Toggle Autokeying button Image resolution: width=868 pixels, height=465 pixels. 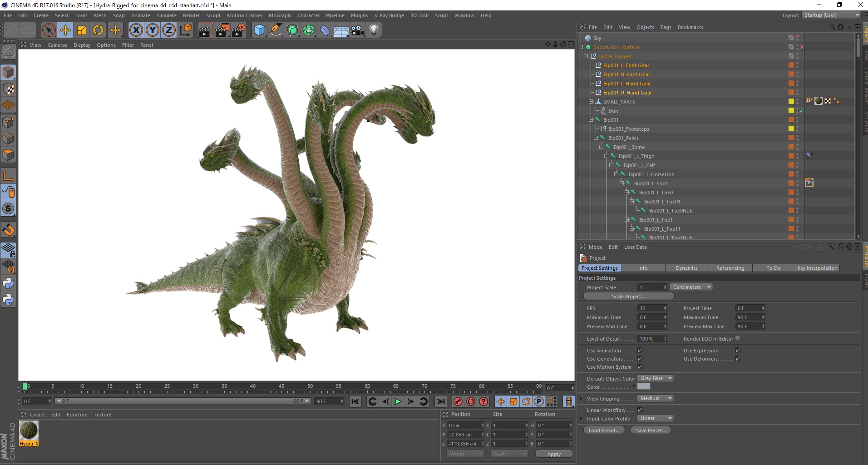pos(471,401)
